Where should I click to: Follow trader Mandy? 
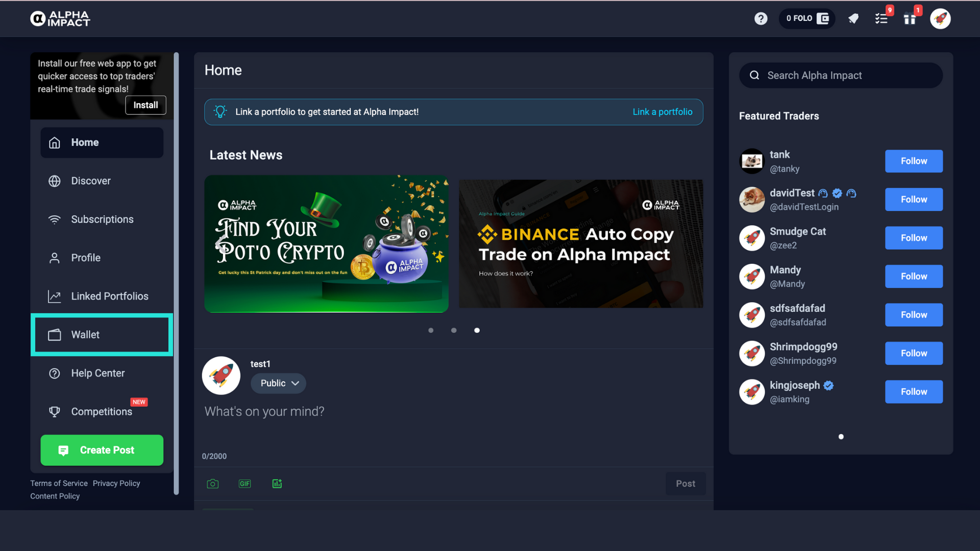[914, 277]
